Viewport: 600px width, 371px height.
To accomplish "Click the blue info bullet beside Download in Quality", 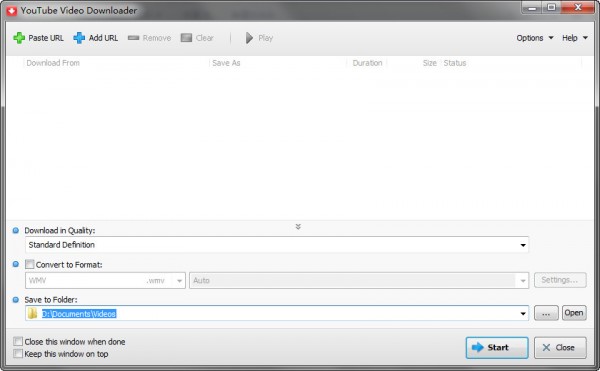I will click(x=16, y=230).
